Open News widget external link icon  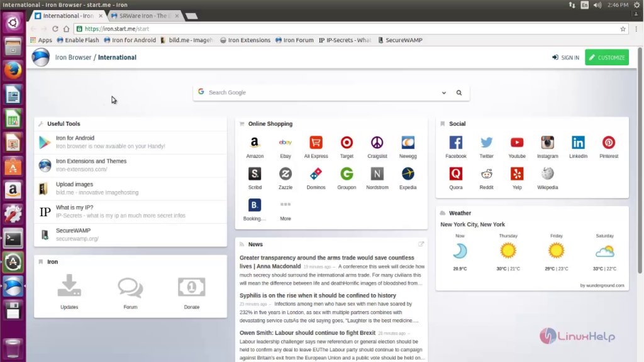click(x=421, y=244)
